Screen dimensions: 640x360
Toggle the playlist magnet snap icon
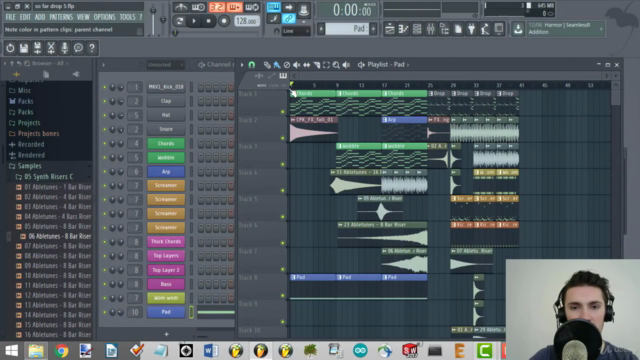[x=252, y=64]
